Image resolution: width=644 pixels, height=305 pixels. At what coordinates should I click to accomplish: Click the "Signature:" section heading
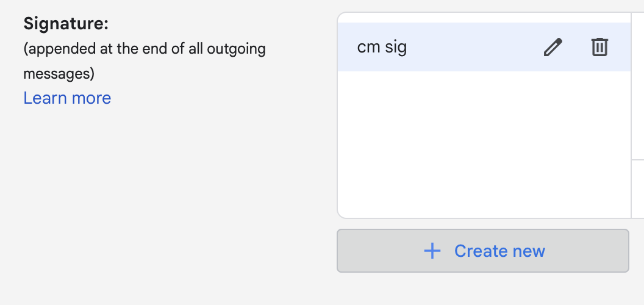click(x=66, y=24)
